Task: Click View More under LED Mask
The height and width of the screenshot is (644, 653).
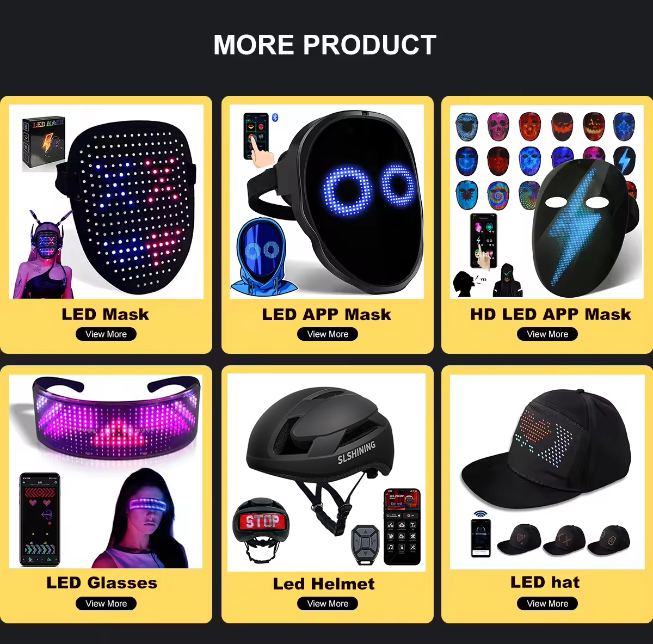Action: pos(106,334)
